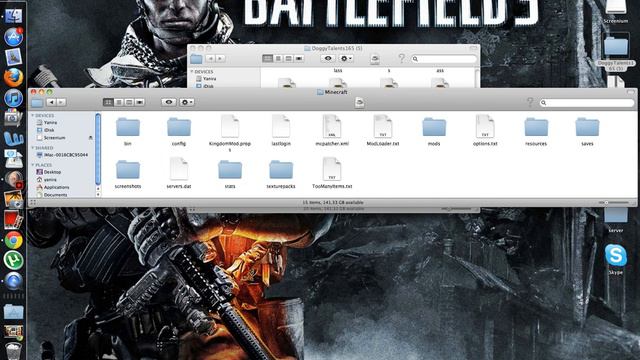Open the Screenium disk on desktop
The width and height of the screenshot is (640, 360).
(616, 7)
